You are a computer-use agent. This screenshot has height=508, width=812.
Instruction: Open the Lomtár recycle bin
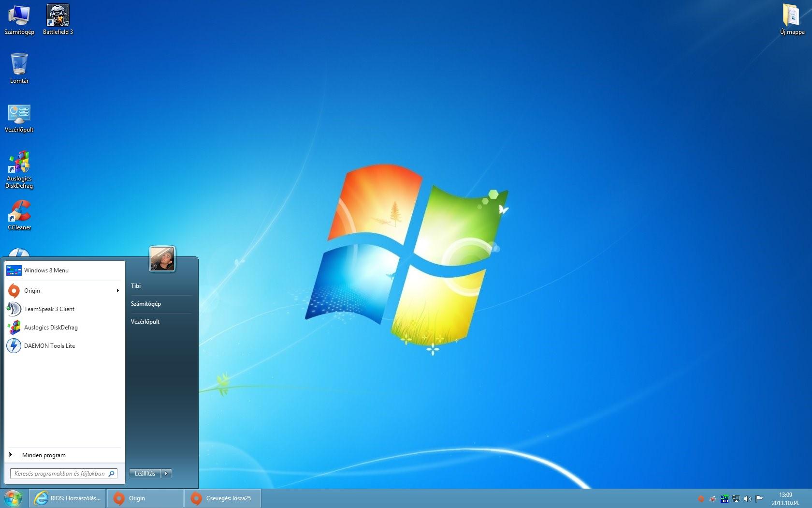coord(19,68)
